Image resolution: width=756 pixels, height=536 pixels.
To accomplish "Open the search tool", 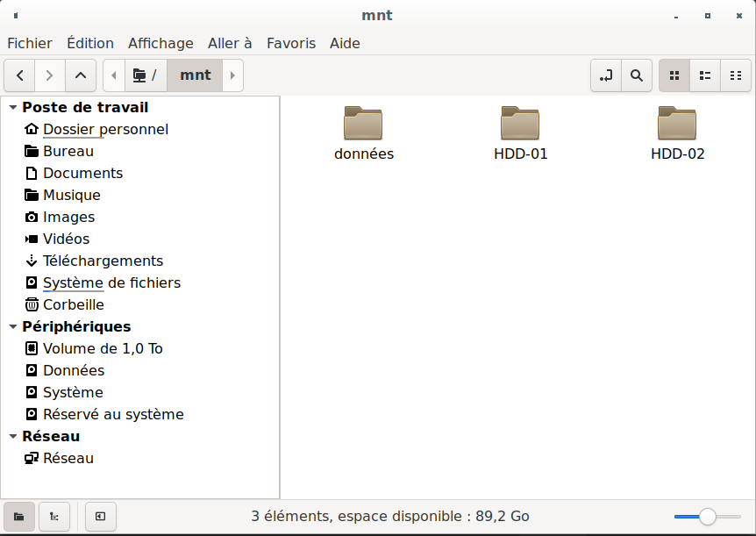I will click(637, 75).
